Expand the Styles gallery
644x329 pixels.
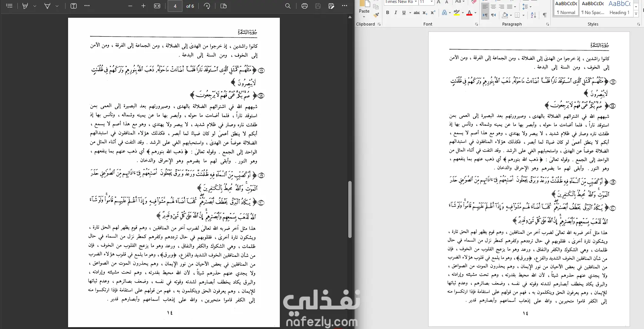click(636, 14)
